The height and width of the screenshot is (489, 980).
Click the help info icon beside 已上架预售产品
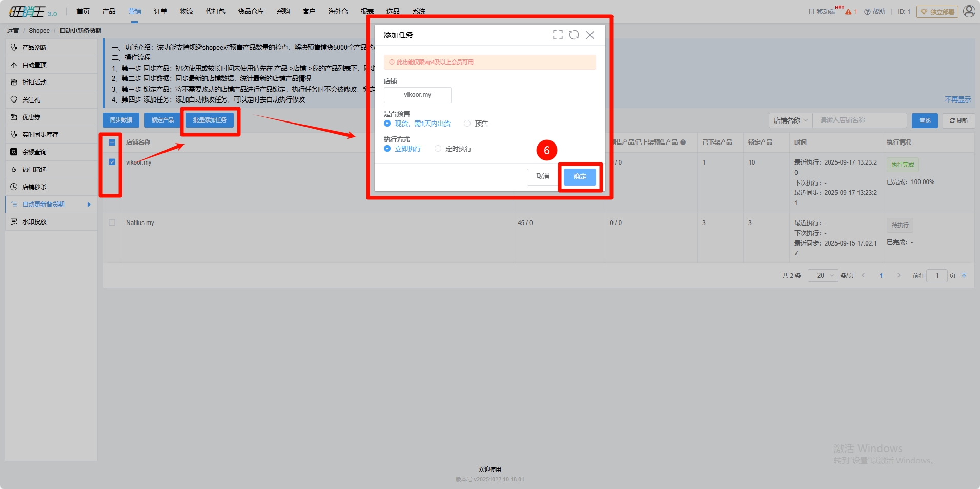click(683, 142)
